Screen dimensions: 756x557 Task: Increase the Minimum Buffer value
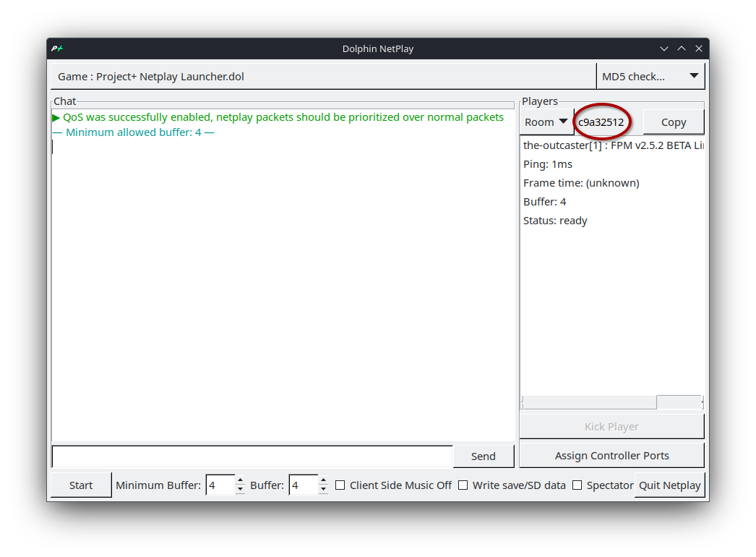(240, 480)
